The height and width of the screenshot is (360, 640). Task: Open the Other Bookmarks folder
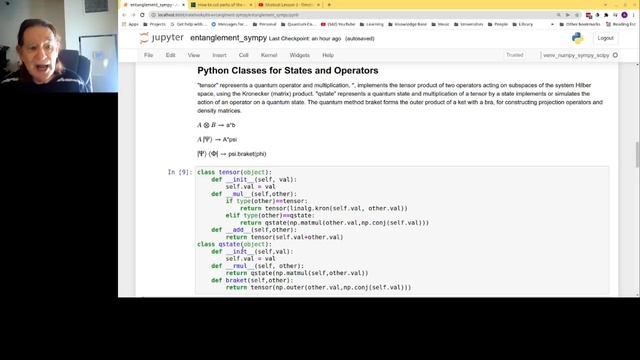click(580, 24)
